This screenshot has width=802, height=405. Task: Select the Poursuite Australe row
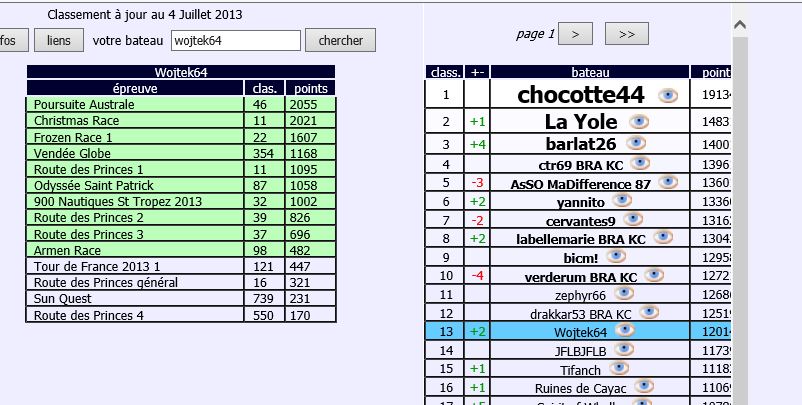[x=181, y=104]
